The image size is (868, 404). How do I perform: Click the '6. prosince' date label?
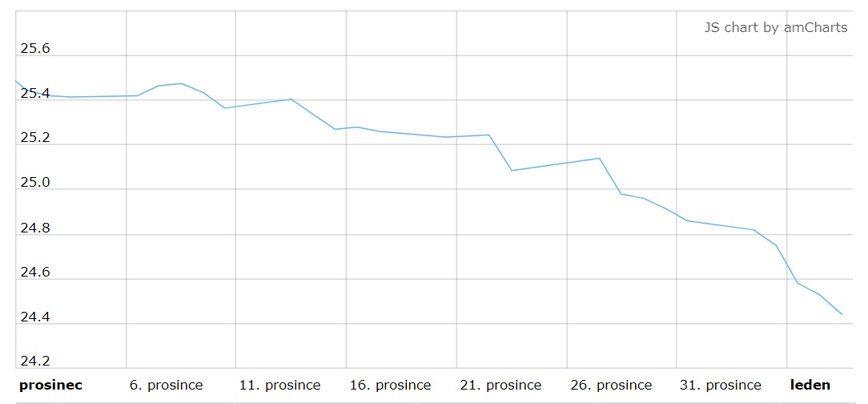166,385
